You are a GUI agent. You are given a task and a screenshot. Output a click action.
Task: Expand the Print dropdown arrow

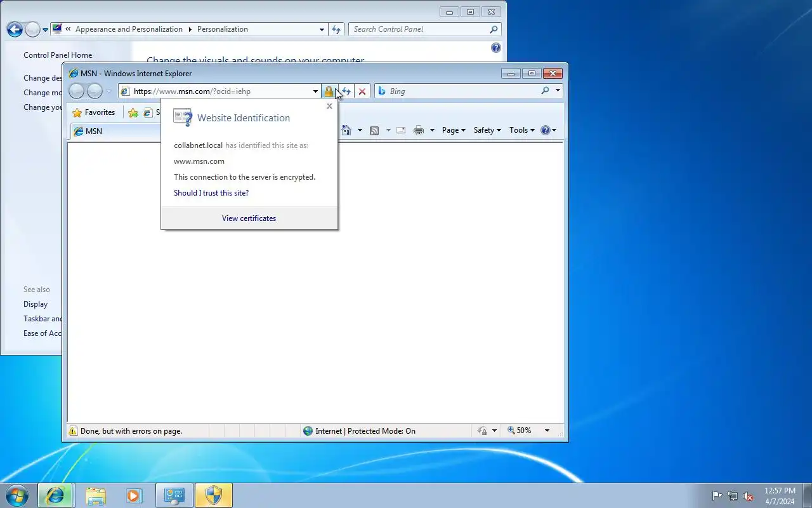pos(432,130)
